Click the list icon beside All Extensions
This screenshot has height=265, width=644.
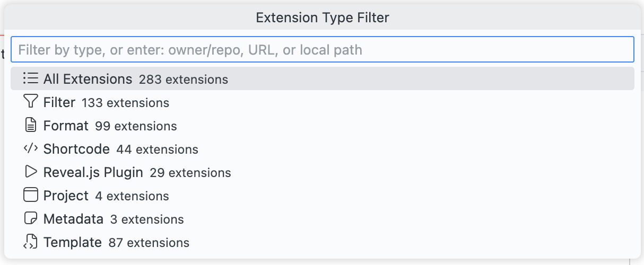click(x=31, y=79)
